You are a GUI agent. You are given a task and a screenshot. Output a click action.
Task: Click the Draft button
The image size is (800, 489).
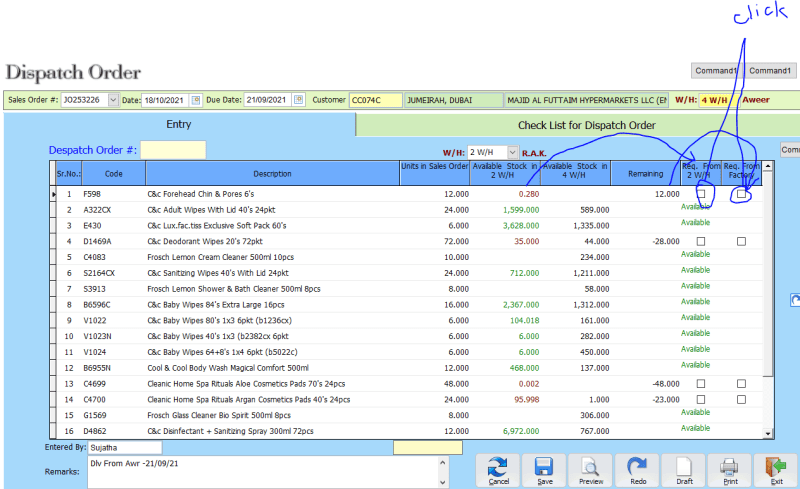[684, 470]
